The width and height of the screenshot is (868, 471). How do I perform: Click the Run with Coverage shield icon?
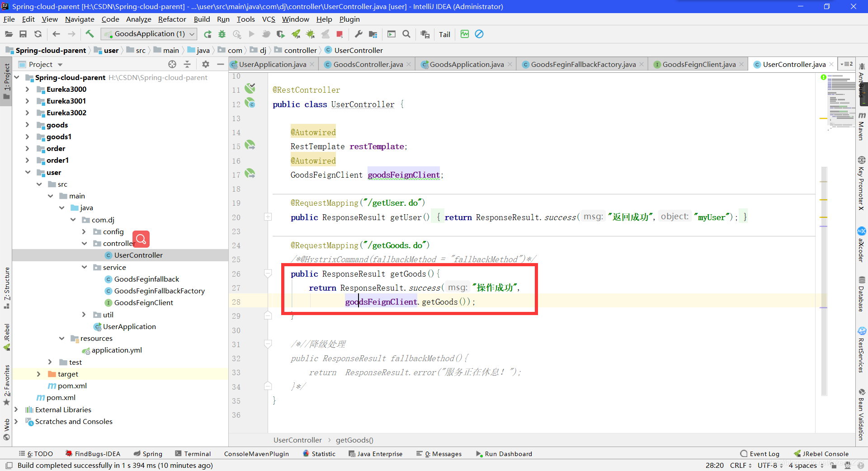[x=281, y=34]
